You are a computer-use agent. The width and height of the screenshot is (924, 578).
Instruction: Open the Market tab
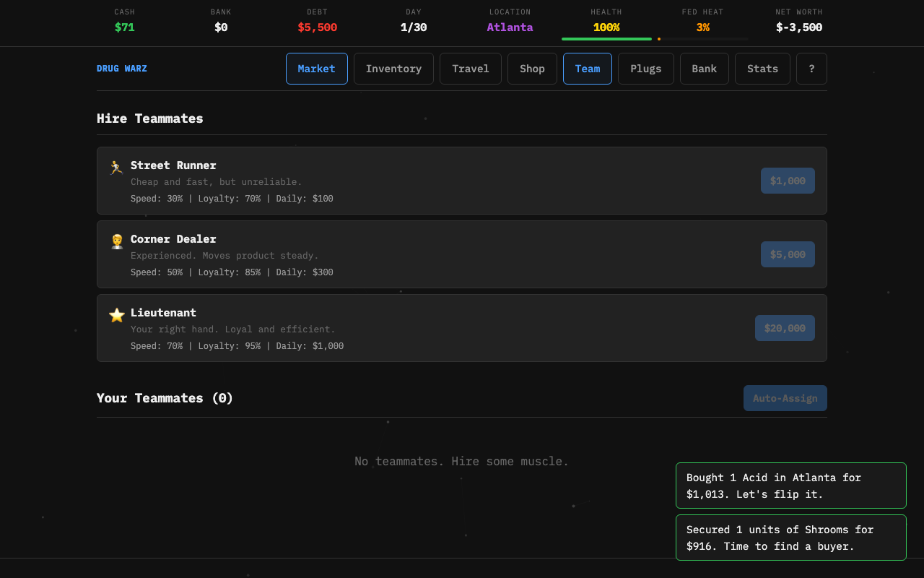(316, 68)
